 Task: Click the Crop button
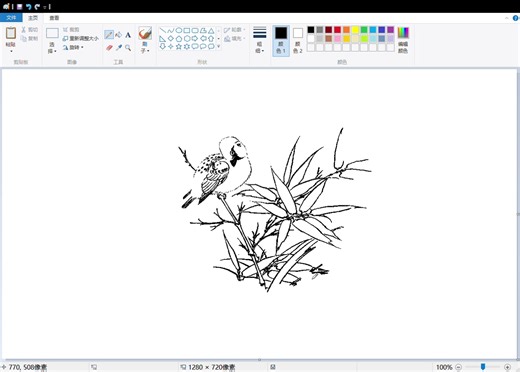(71, 30)
